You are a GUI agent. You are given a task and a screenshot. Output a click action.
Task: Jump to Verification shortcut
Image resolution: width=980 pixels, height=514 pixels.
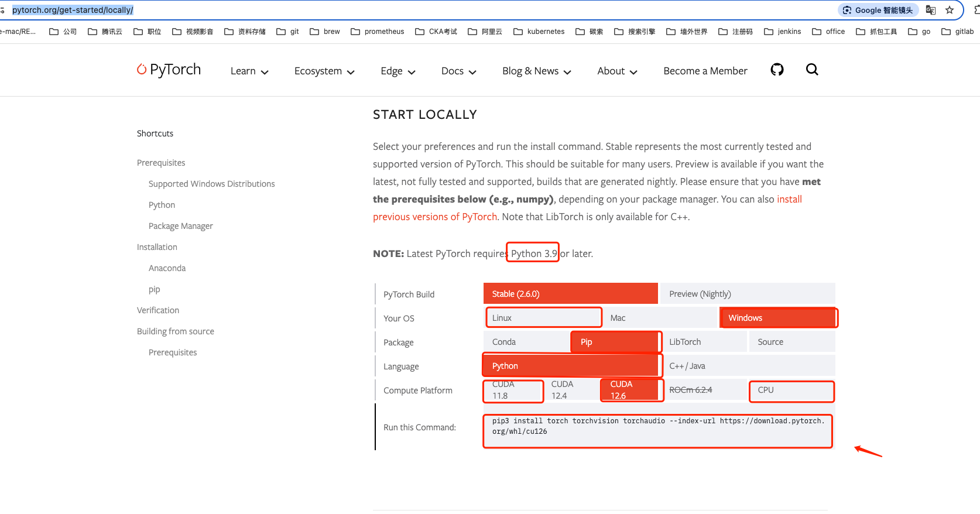158,310
